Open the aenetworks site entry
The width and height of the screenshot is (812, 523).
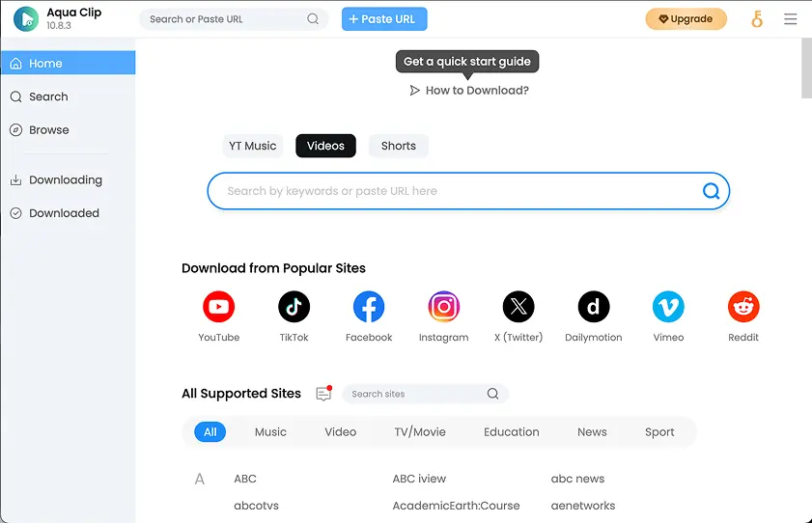click(x=583, y=506)
